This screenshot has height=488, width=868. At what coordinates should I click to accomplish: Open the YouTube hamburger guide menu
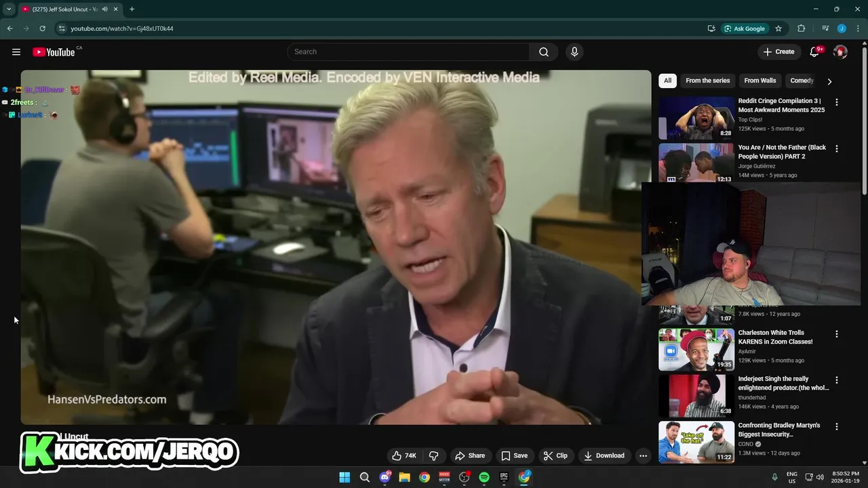[16, 52]
